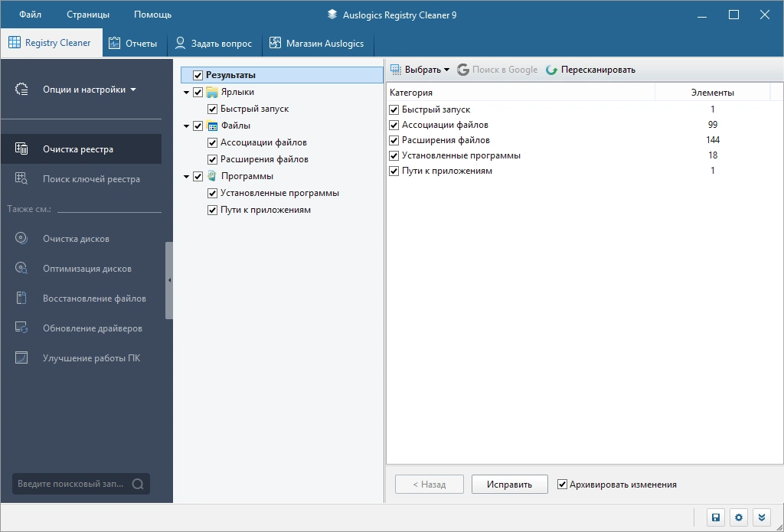Collapse sidebar with the splitter arrow

click(169, 280)
